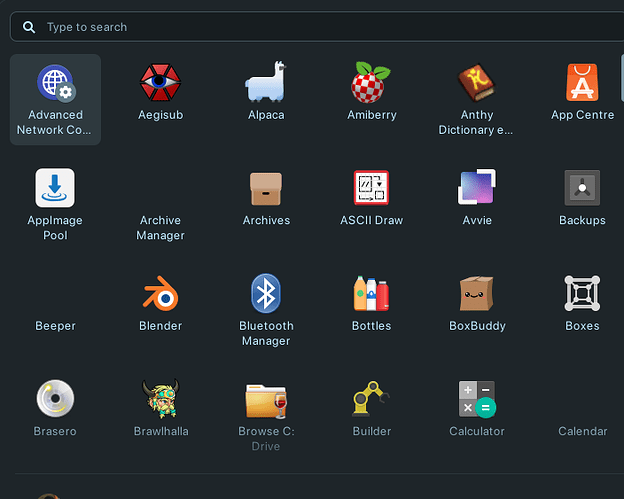
Task: Launch Amiberry checkered berry icon
Action: pyautogui.click(x=371, y=82)
